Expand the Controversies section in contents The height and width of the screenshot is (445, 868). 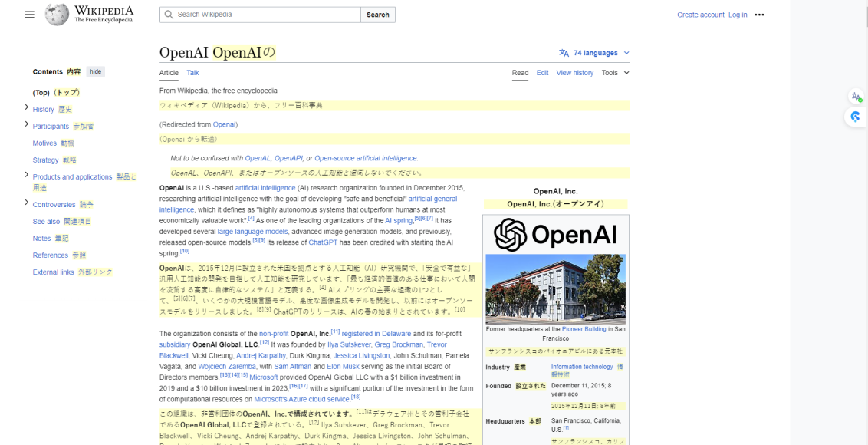[x=27, y=203]
